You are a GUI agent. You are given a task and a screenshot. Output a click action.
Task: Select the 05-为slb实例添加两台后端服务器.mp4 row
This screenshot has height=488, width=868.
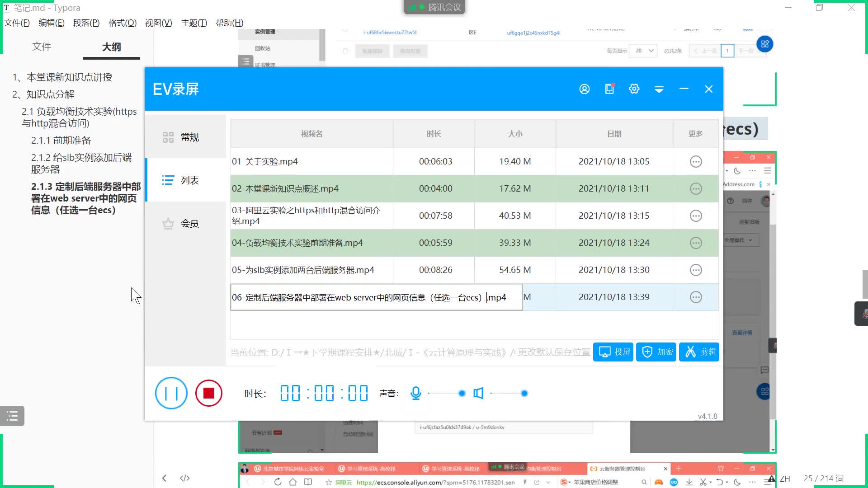474,270
